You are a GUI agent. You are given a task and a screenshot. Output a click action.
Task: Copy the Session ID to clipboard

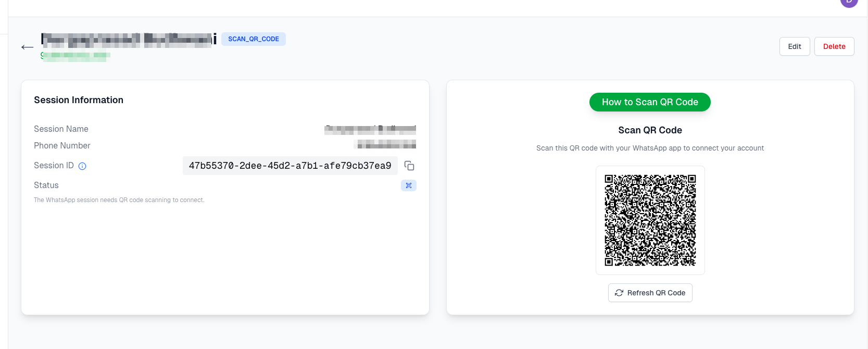[x=409, y=166]
